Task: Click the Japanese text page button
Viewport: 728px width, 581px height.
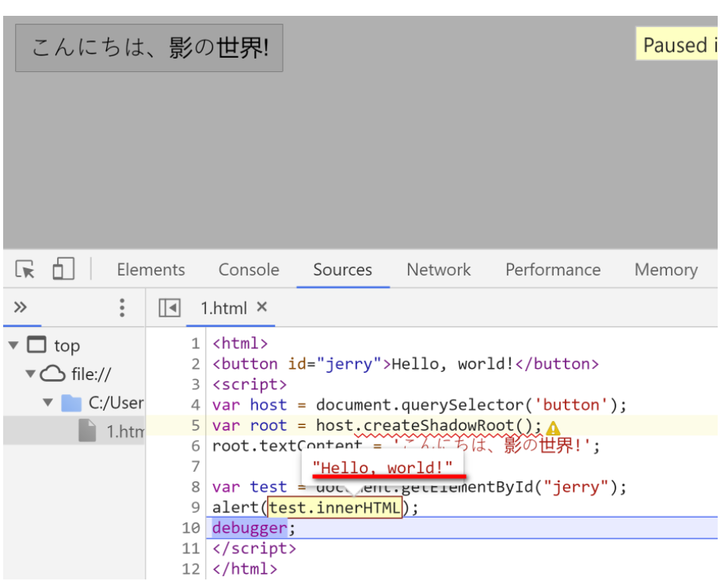Action: pyautogui.click(x=149, y=47)
